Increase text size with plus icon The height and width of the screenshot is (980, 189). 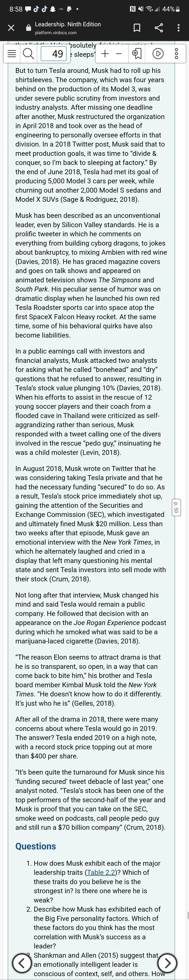[105, 54]
